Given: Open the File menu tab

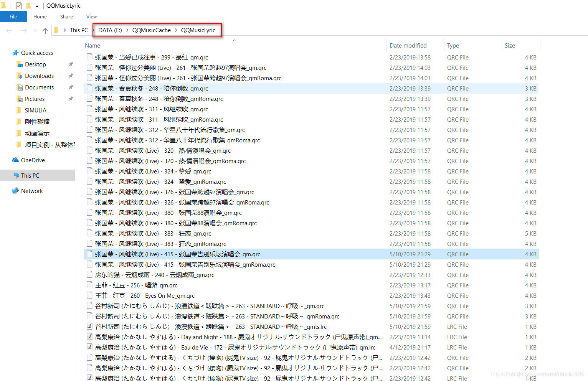Looking at the screenshot, I should (13, 16).
